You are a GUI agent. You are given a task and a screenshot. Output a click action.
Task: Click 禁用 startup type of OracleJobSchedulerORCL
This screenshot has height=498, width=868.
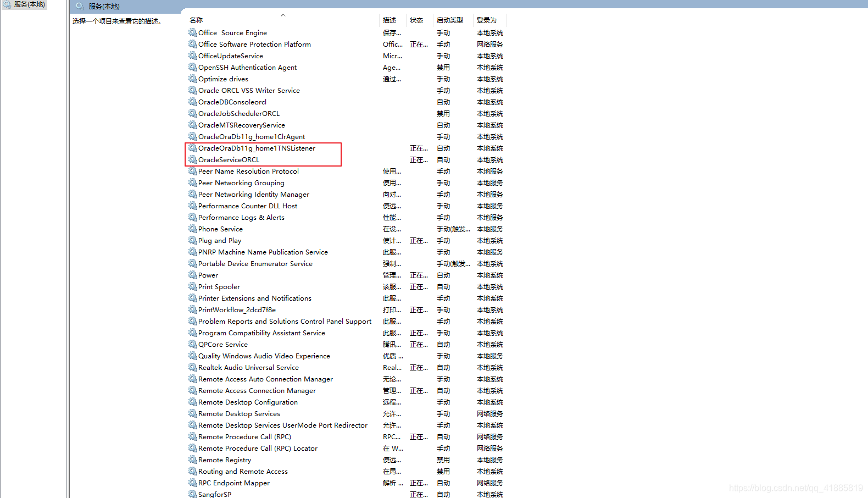(x=443, y=113)
